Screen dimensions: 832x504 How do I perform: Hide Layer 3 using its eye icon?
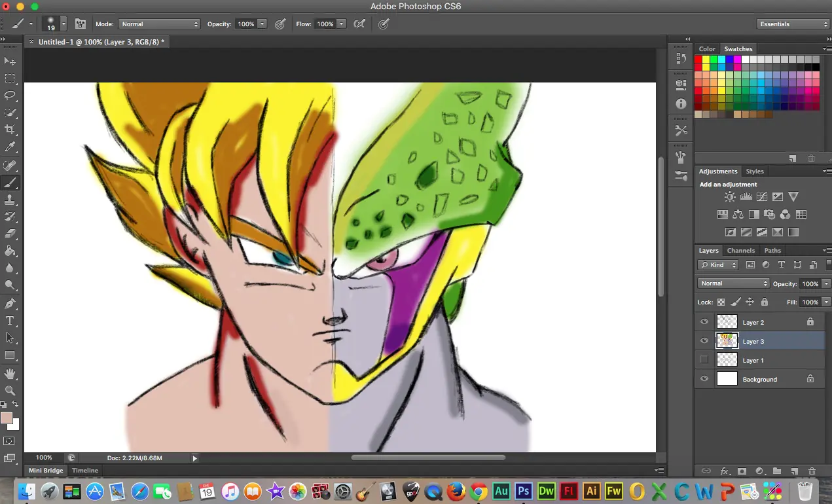(x=704, y=341)
